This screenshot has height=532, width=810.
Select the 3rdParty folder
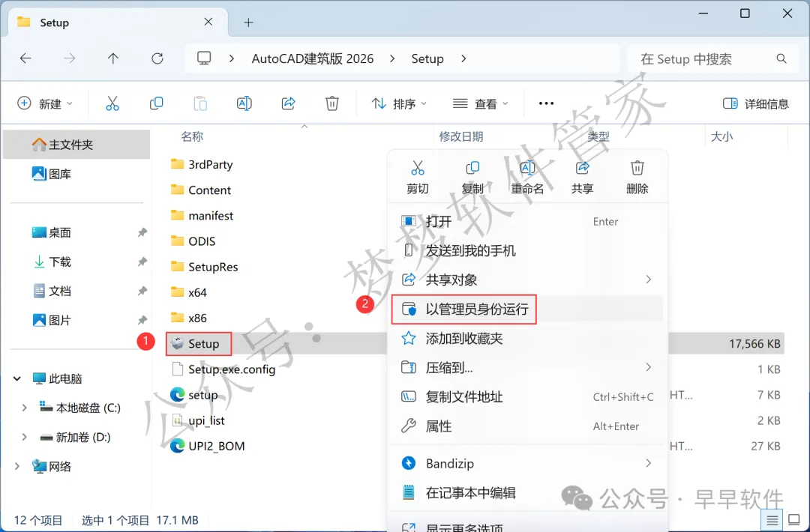202,165
